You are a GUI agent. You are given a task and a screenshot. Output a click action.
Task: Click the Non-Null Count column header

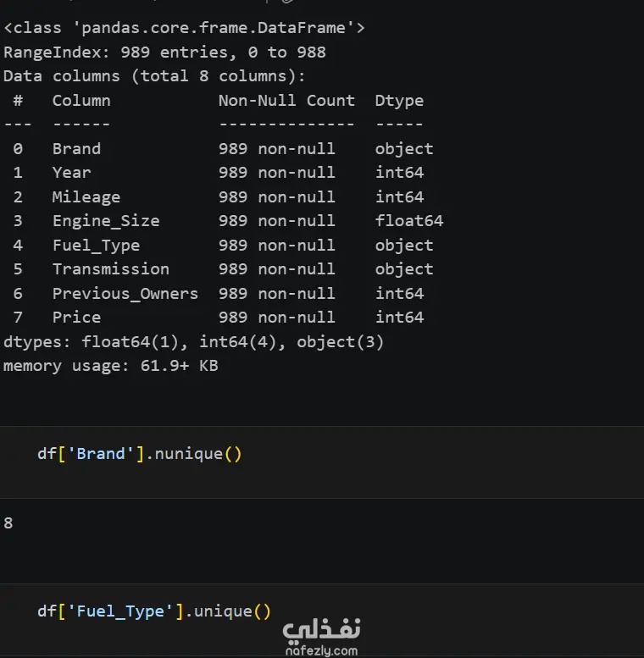coord(286,101)
